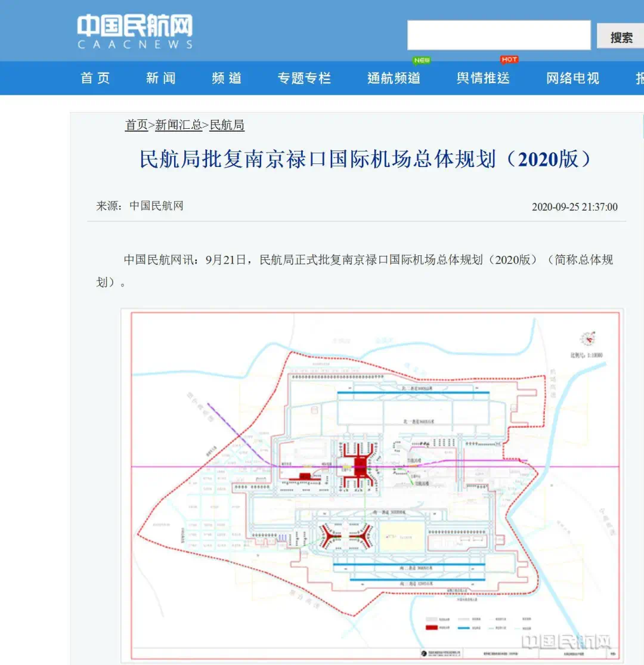Click the red HOT badge icon
Viewport: 644px width, 665px height.
tap(509, 60)
